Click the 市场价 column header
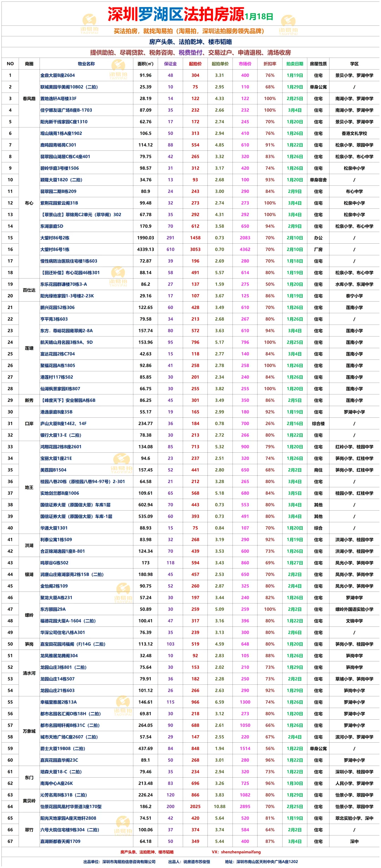 click(x=245, y=64)
